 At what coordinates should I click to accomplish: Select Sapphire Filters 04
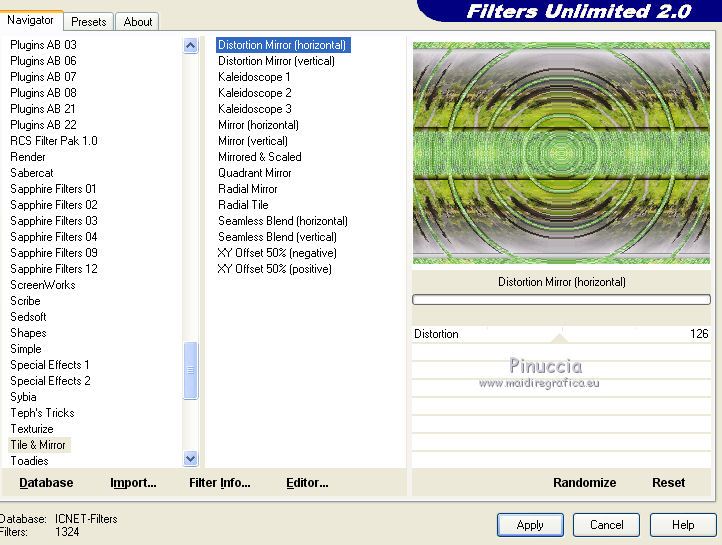point(54,237)
